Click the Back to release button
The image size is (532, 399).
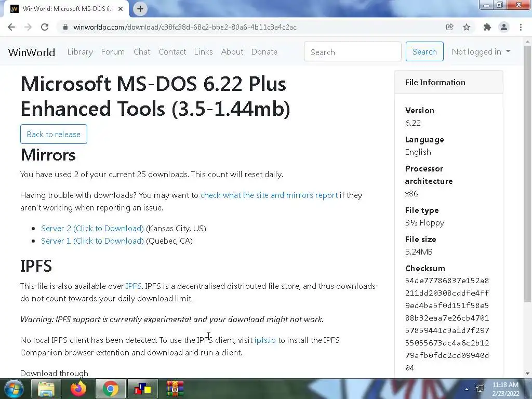tap(54, 134)
